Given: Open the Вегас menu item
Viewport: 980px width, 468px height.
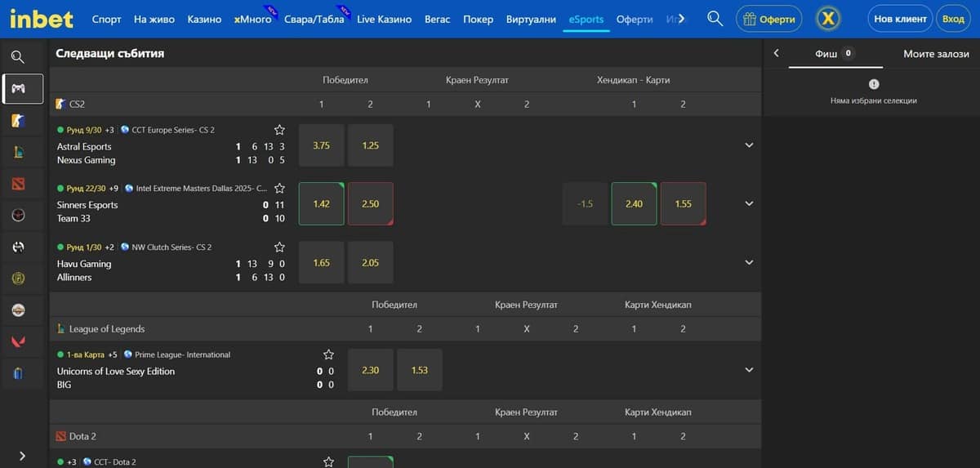Looking at the screenshot, I should [x=438, y=19].
